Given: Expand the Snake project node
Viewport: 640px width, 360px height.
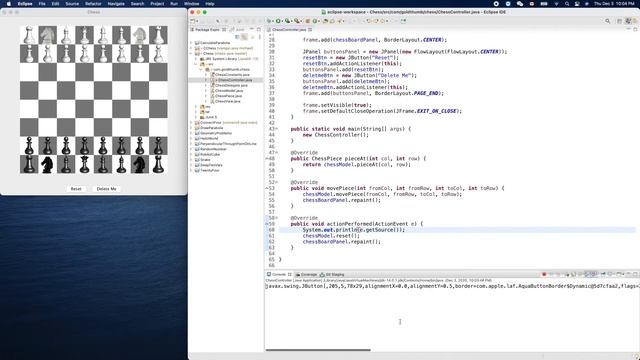Looking at the screenshot, I should [191, 160].
